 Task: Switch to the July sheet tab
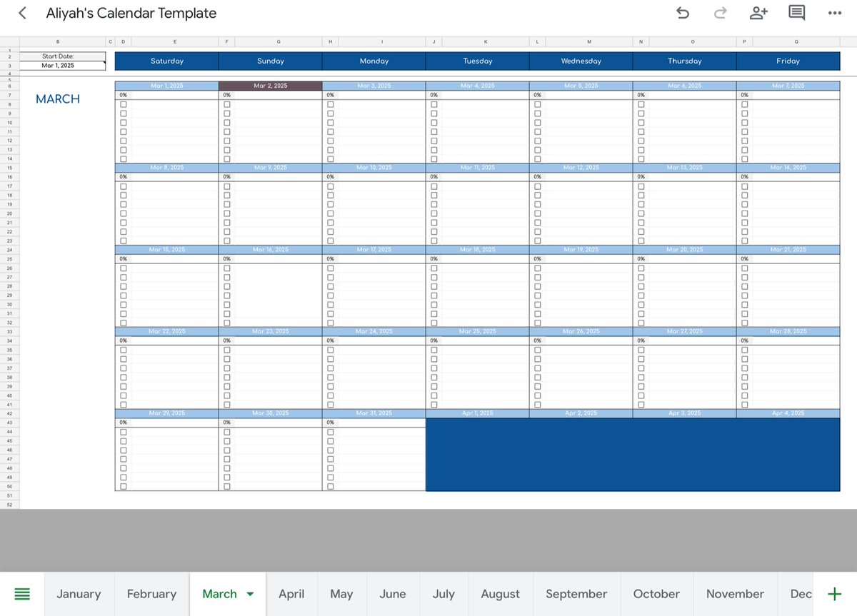[443, 593]
